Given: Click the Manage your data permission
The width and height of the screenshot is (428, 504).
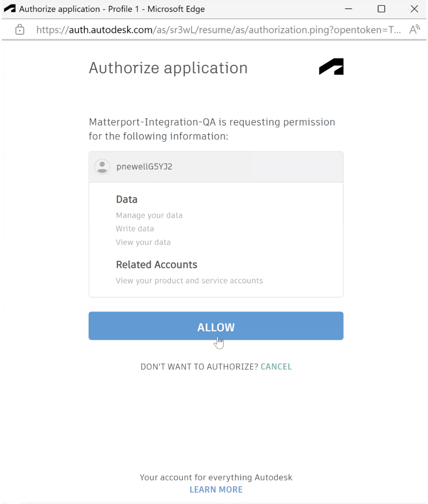Looking at the screenshot, I should [x=149, y=216].
